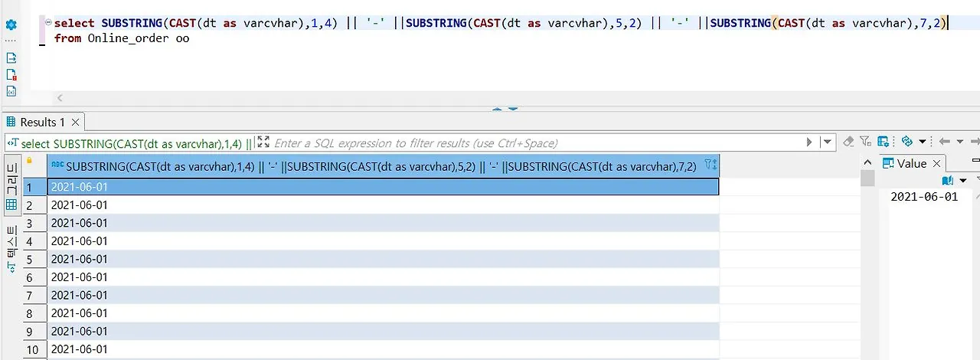The image size is (980, 360).
Task: Select the 2021-06-01 cell in row 10
Action: pos(383,349)
